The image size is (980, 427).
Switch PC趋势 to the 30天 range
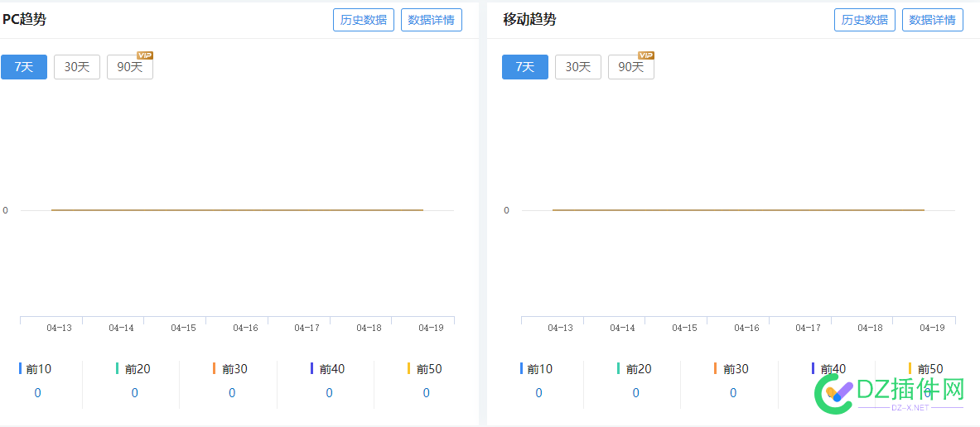tap(77, 67)
